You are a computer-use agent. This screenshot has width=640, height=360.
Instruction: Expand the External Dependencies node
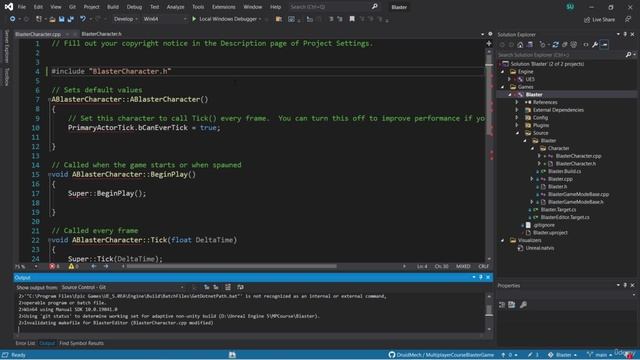[x=517, y=110]
